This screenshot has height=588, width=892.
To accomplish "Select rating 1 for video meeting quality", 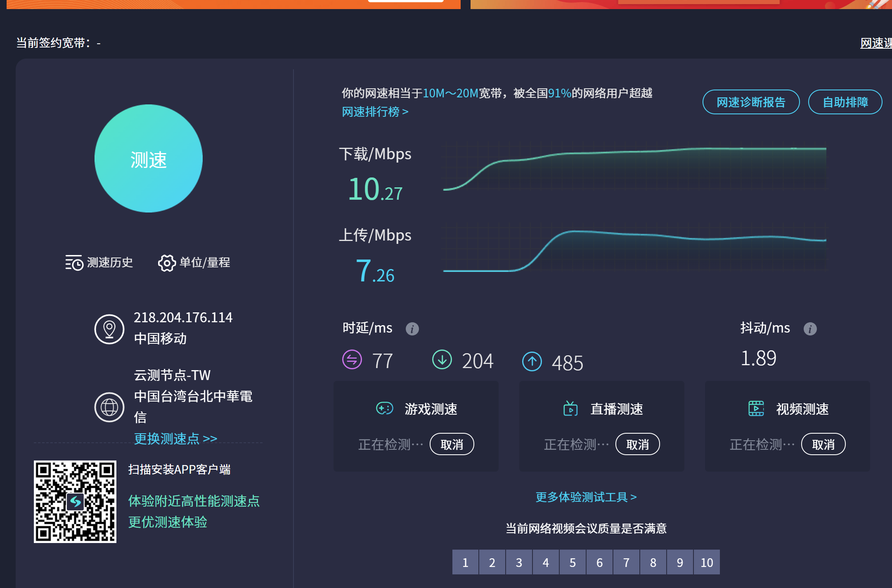I will (465, 562).
